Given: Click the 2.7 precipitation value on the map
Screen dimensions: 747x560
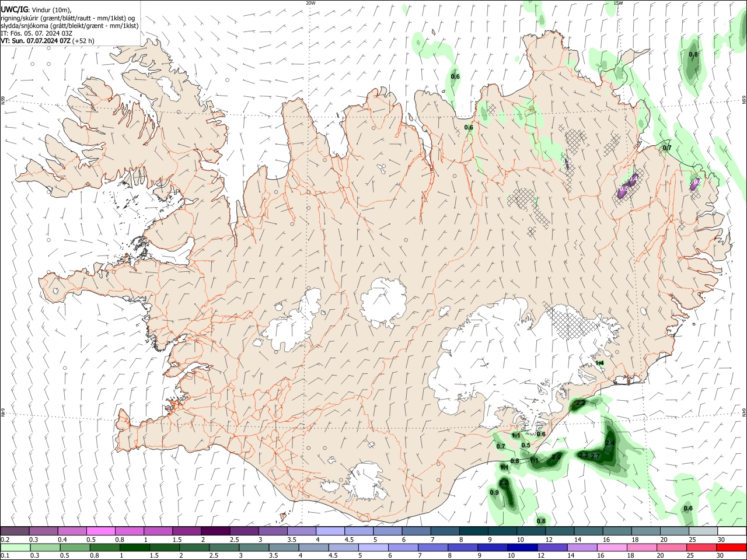Looking at the screenshot, I should pyautogui.click(x=596, y=456).
